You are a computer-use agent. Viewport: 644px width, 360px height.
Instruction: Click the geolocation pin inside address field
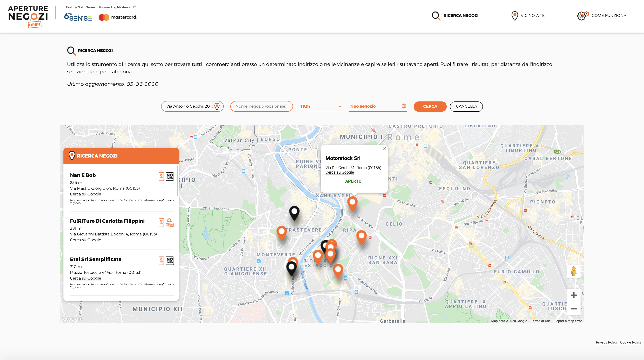tap(217, 106)
